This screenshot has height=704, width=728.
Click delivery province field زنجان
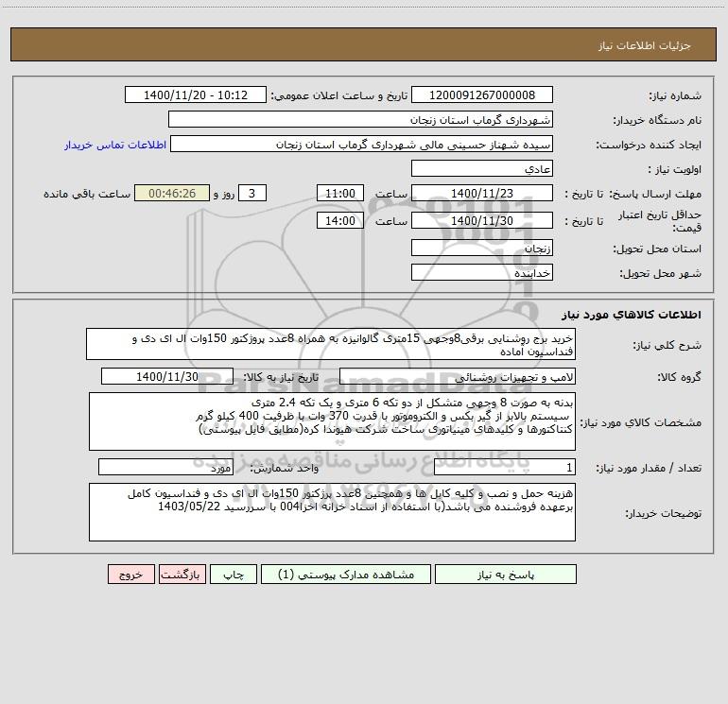(482, 249)
